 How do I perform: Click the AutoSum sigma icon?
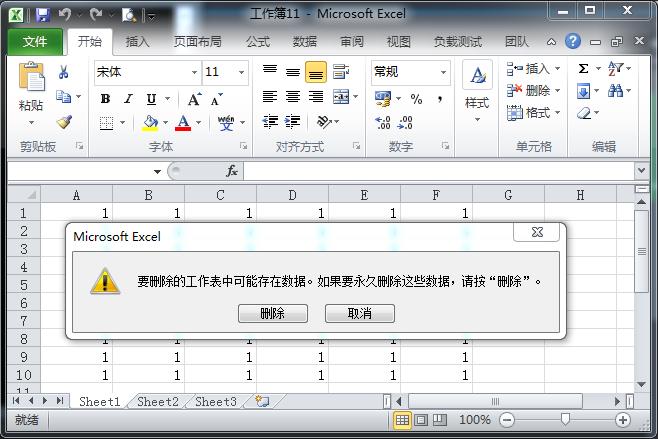click(583, 68)
